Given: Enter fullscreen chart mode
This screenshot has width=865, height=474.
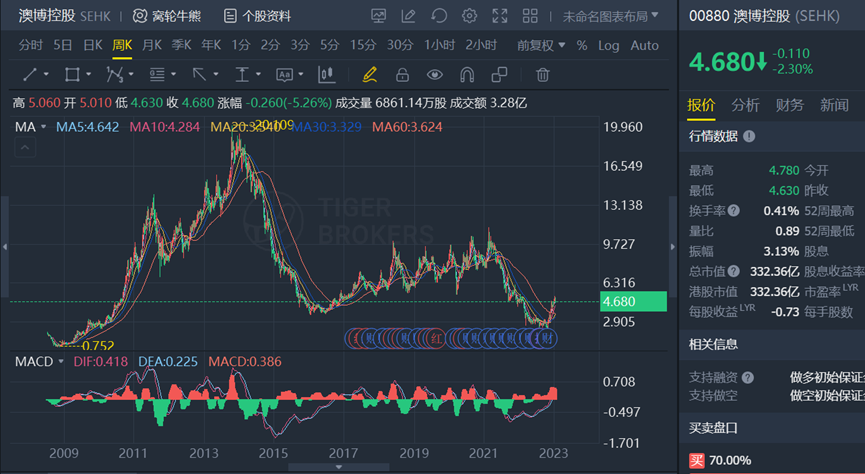Looking at the screenshot, I should pyautogui.click(x=500, y=16).
